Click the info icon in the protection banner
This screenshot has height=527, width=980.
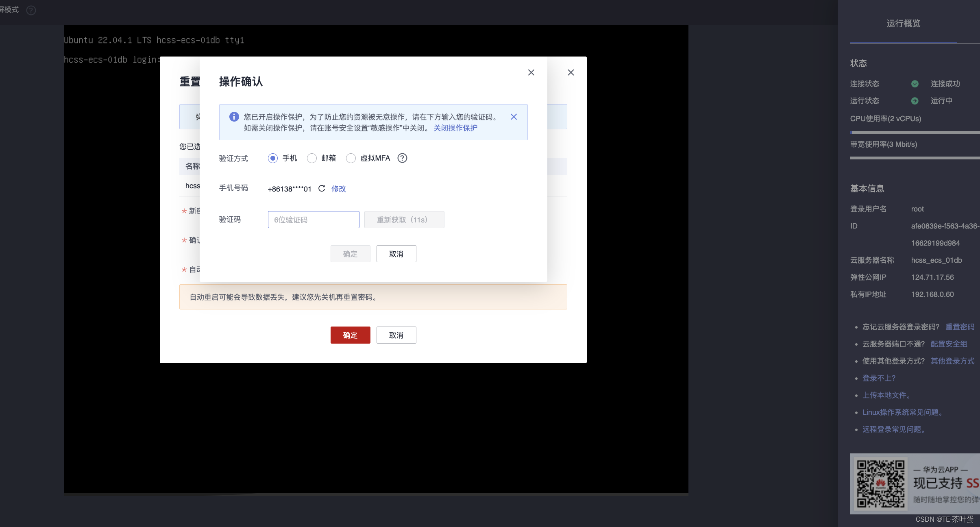233,117
